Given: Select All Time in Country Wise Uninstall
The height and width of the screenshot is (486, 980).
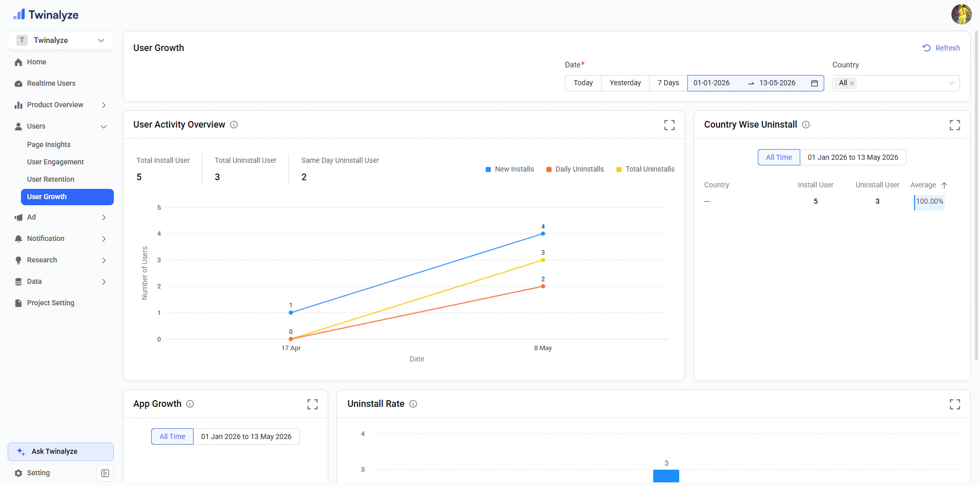Looking at the screenshot, I should click(x=779, y=157).
